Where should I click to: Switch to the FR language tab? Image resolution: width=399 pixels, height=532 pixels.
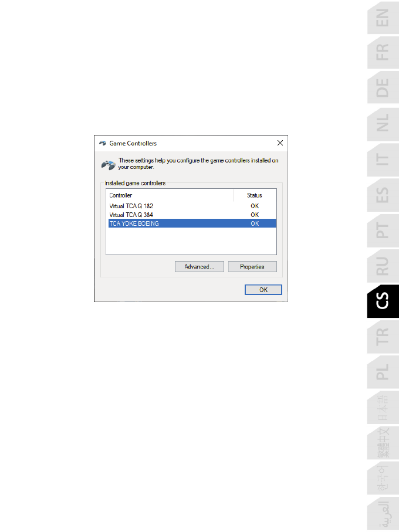pos(383,52)
